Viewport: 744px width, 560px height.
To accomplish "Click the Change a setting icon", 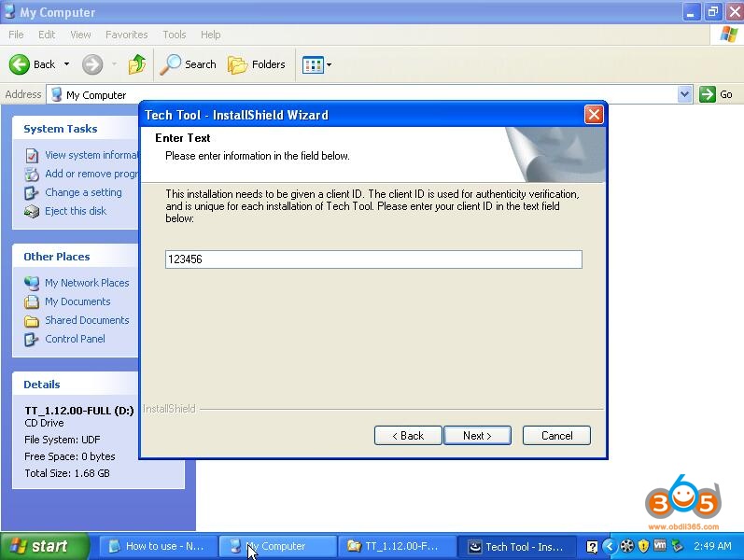I will click(32, 192).
